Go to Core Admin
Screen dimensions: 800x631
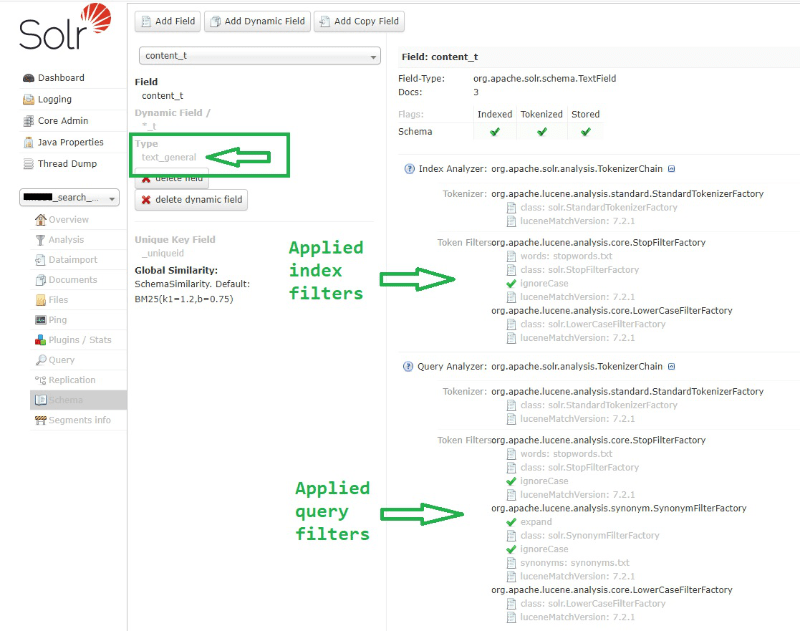63,120
